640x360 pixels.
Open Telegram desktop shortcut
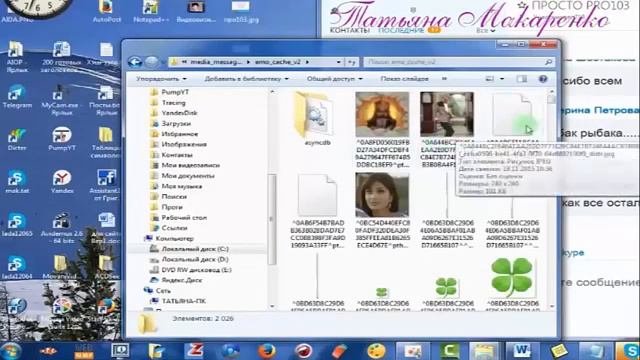pos(17,97)
